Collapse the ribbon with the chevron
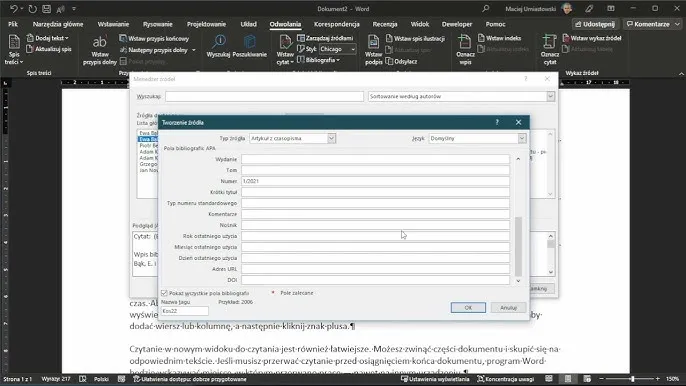 tap(681, 74)
